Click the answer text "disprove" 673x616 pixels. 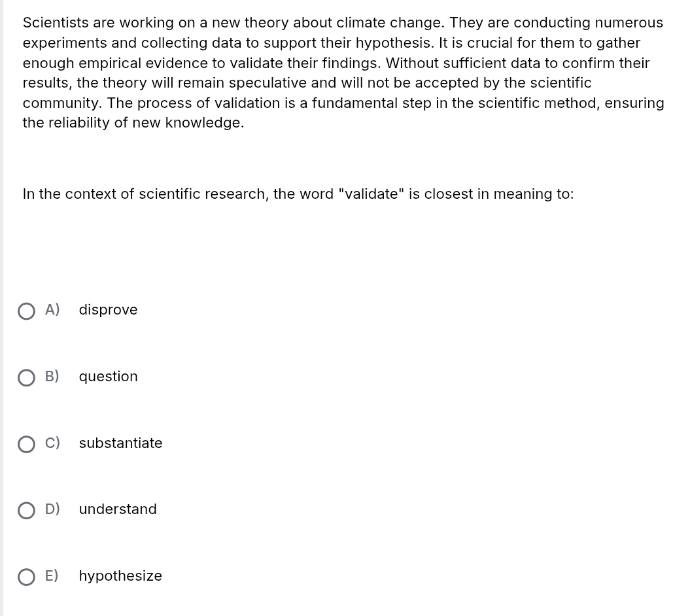(108, 310)
